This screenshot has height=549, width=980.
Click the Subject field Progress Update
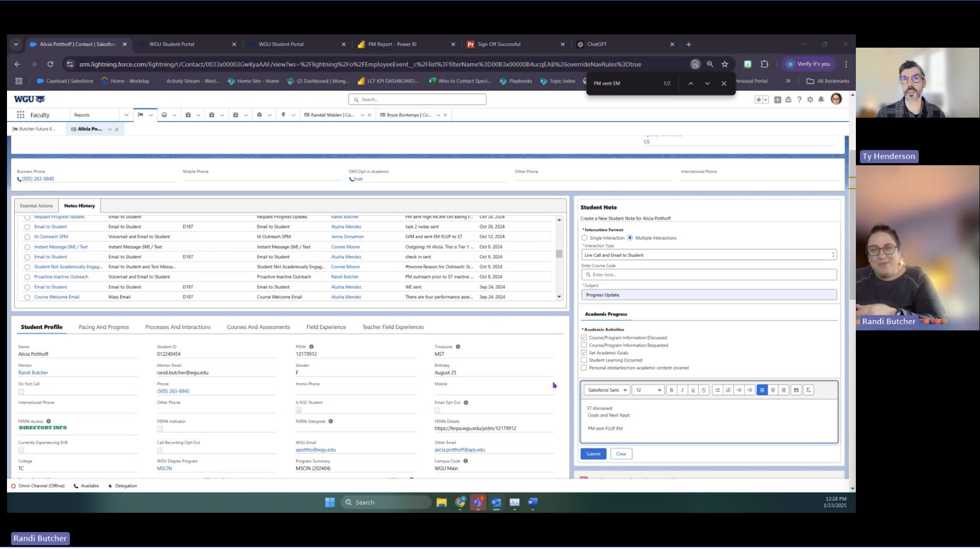[x=708, y=295]
